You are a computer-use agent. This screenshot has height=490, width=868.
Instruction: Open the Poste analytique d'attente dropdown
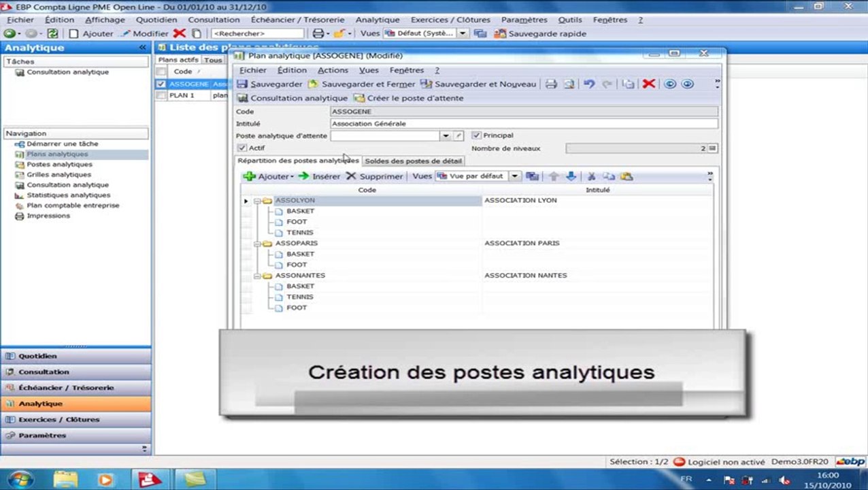(x=446, y=135)
